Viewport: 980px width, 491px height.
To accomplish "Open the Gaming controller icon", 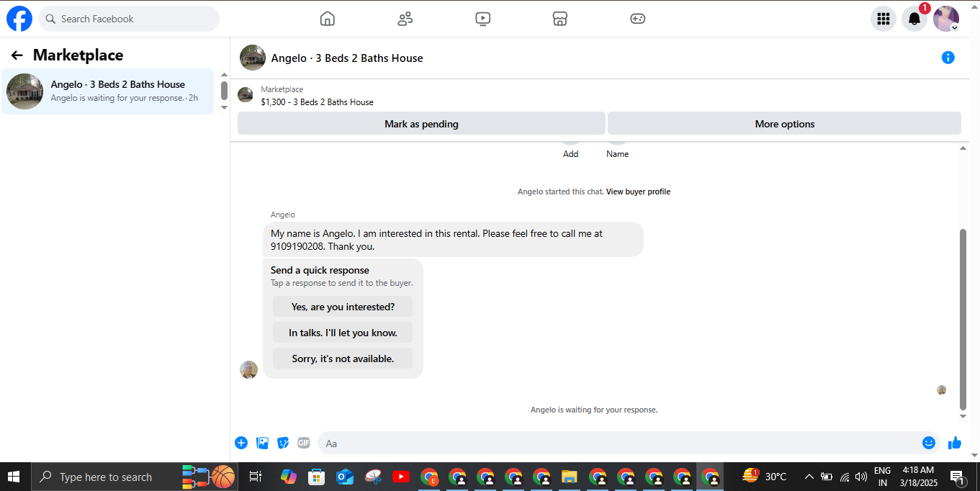I will coord(638,19).
